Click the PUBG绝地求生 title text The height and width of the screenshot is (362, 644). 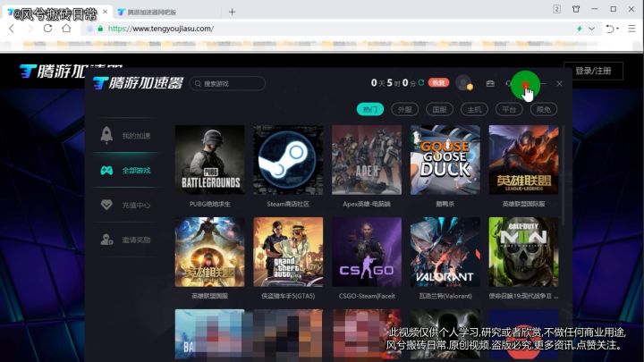point(210,204)
